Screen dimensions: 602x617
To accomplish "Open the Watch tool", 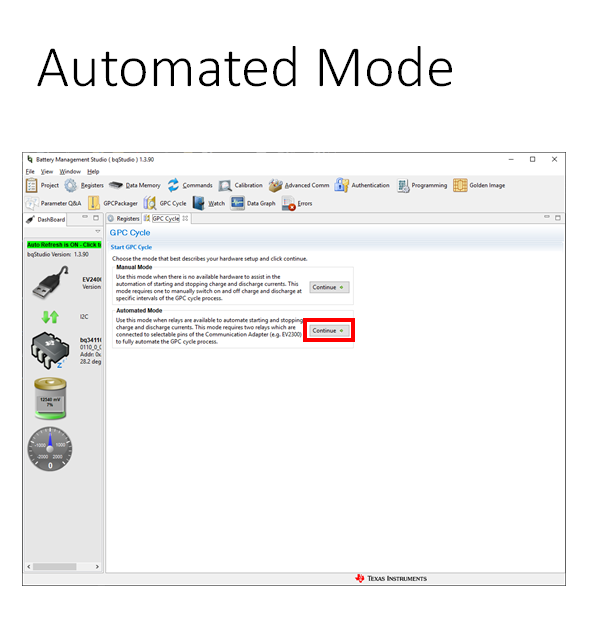I will 209,203.
